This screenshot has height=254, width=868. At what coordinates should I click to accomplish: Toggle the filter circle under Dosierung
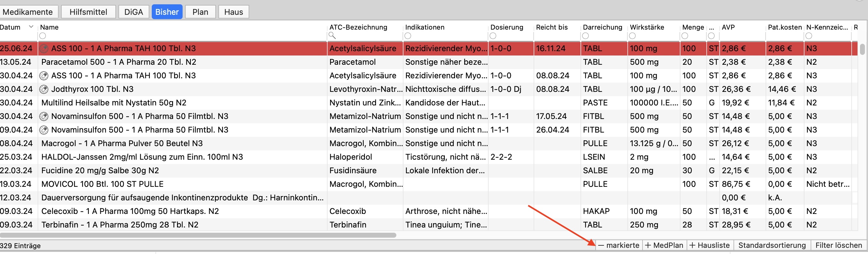point(493,36)
